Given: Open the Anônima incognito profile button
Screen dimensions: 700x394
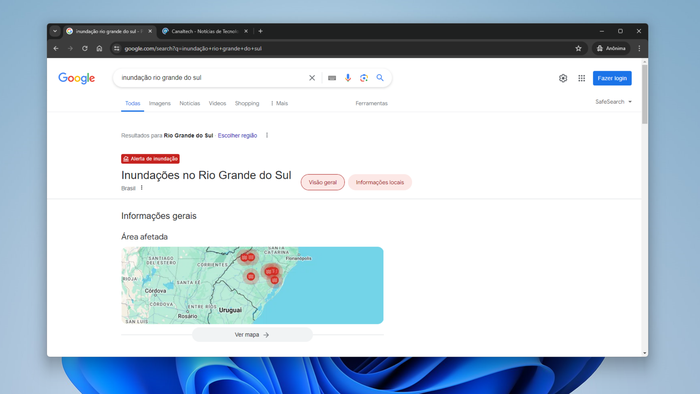Looking at the screenshot, I should pyautogui.click(x=611, y=48).
